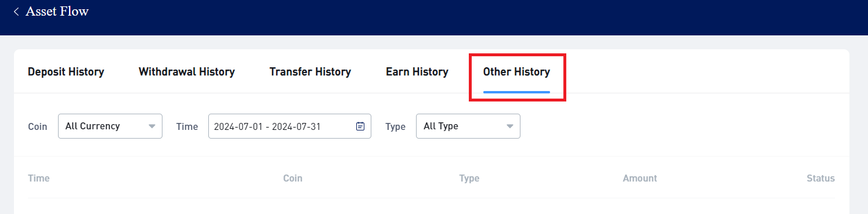Click the Asset Flow page title

coord(57,11)
